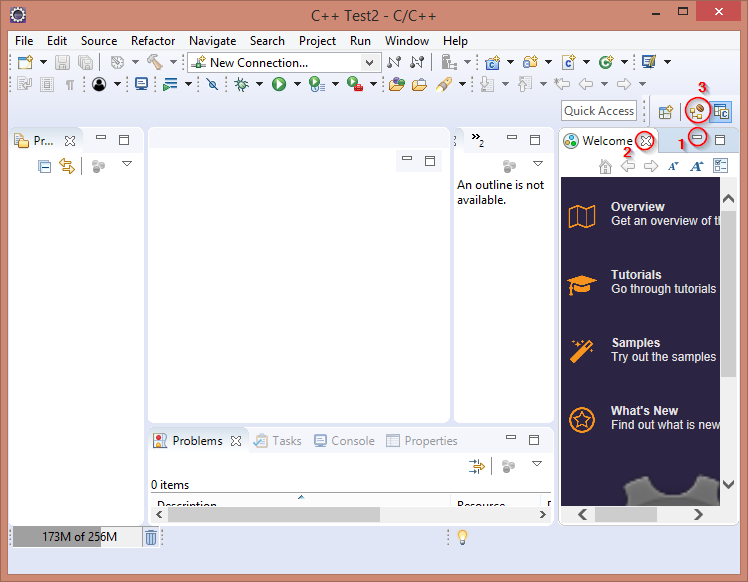
Task: Click the Run green play button
Action: click(279, 85)
